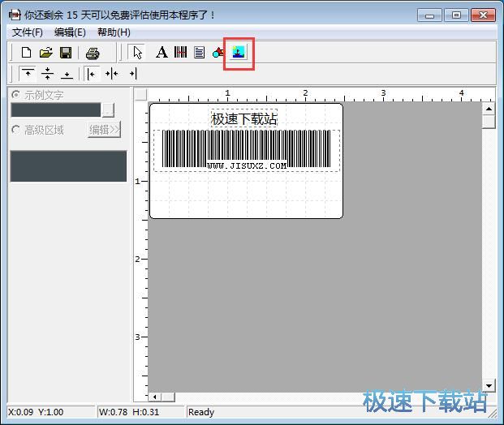This screenshot has height=425, width=504.
Task: Open the 文件(F) menu
Action: click(x=28, y=32)
